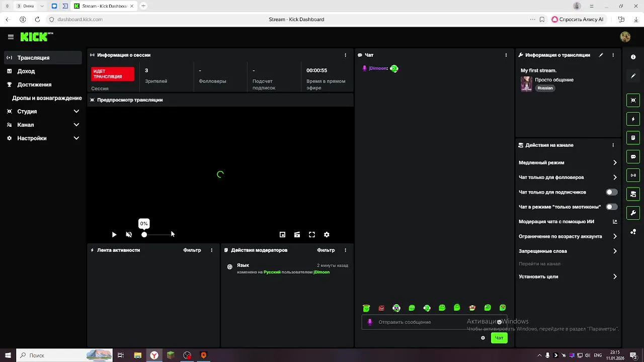The height and width of the screenshot is (362, 644).
Task: Click Спросить Алису AI button
Action: pyautogui.click(x=578, y=20)
